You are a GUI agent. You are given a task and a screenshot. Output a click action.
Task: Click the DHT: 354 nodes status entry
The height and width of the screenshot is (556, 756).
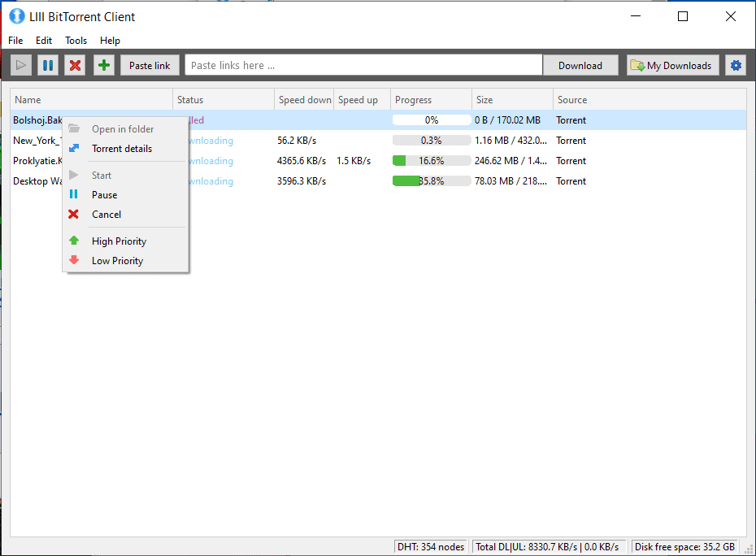coord(431,546)
